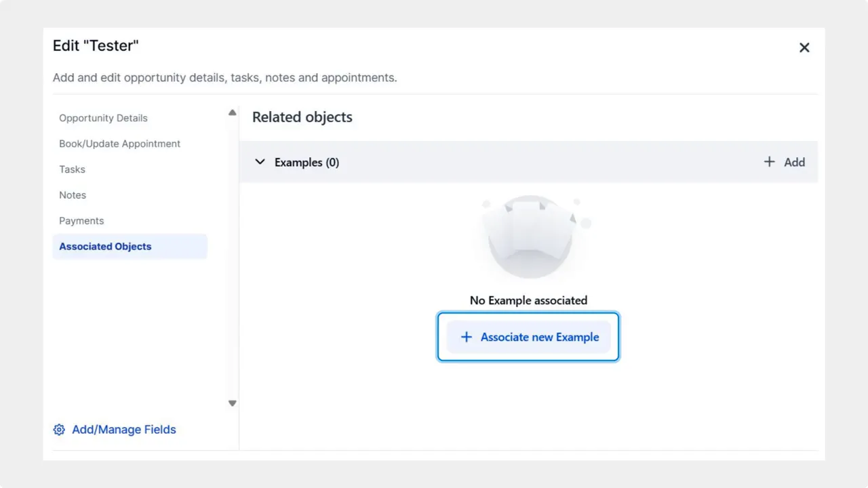Viewport: 868px width, 488px height.
Task: Click the empty-state sphere illustration
Action: click(x=529, y=237)
